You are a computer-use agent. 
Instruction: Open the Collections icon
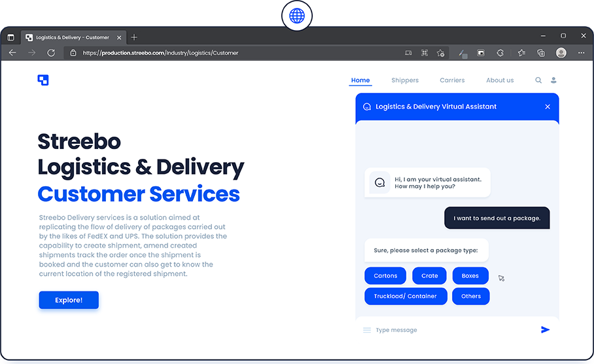click(x=541, y=53)
